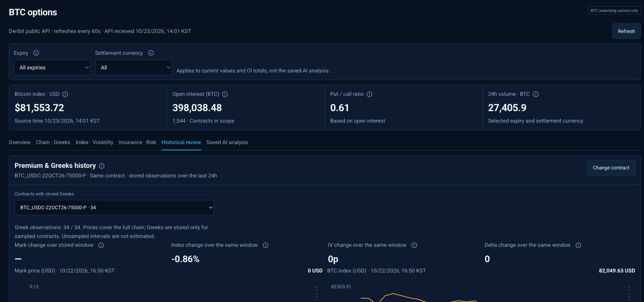Open the All expiries dropdown

pyautogui.click(x=52, y=67)
